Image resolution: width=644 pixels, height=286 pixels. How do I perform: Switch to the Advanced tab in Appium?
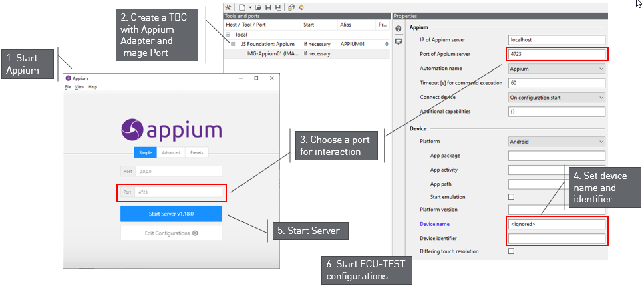[171, 152]
